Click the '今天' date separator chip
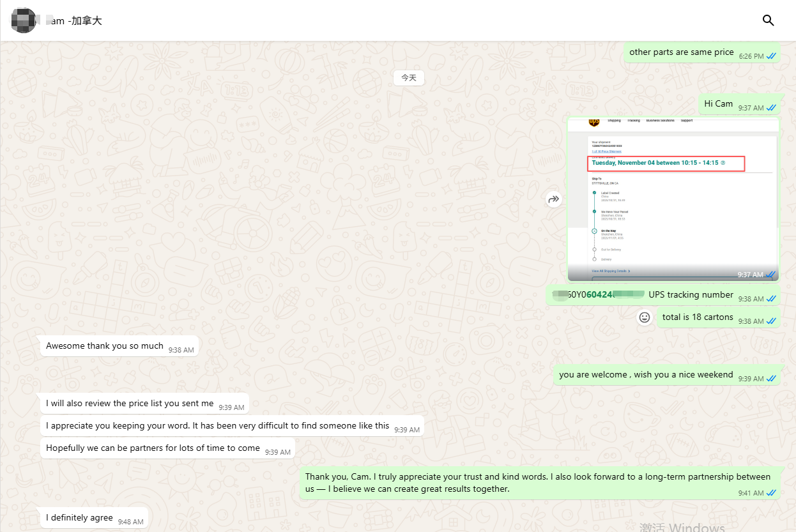The image size is (796, 532). point(409,77)
